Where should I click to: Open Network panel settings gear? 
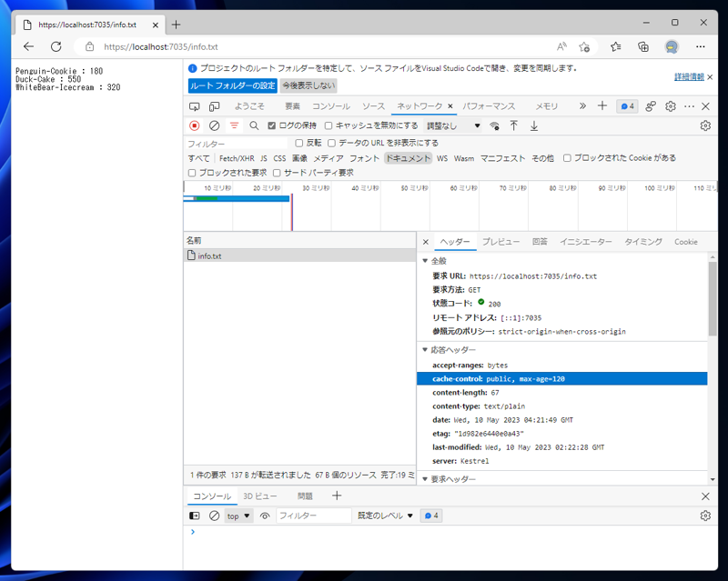tap(705, 125)
